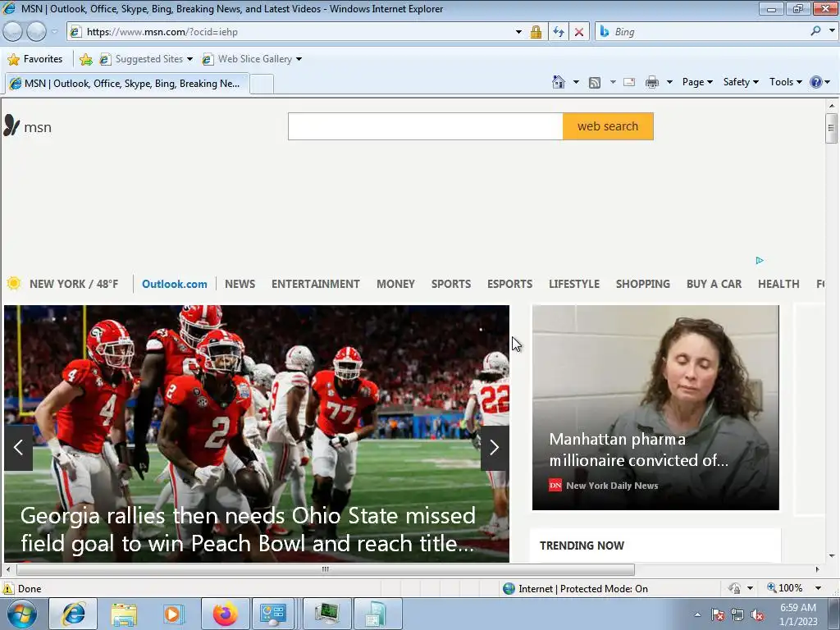This screenshot has height=630, width=840.
Task: Open the NEWS section
Action: point(240,284)
